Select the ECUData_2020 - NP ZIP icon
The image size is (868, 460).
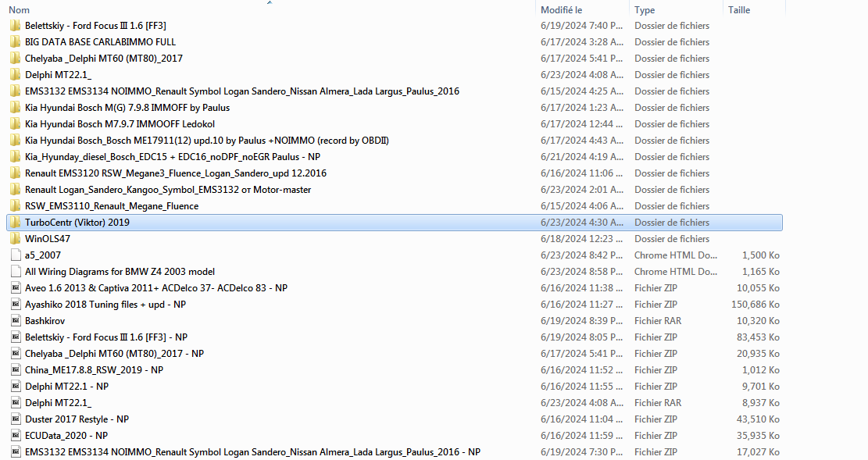pos(16,436)
